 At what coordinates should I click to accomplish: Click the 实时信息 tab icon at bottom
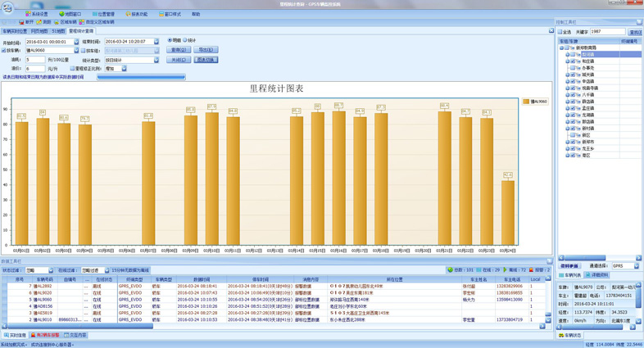click(6, 335)
